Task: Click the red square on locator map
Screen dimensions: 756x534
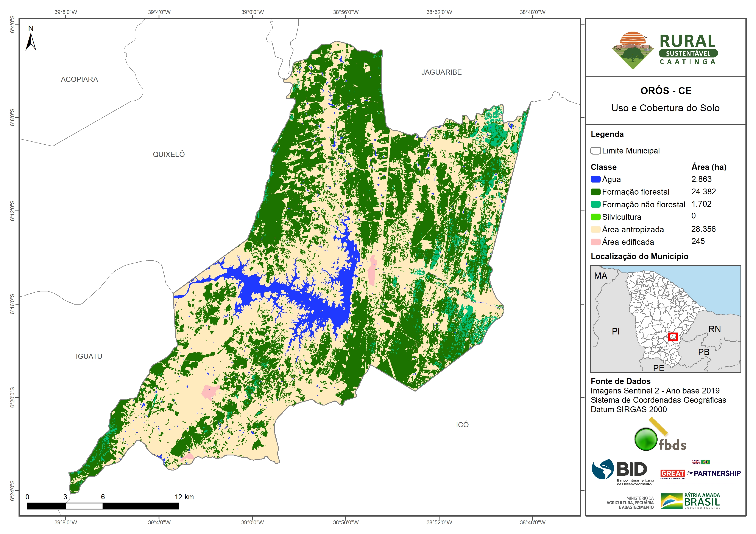Action: 673,337
